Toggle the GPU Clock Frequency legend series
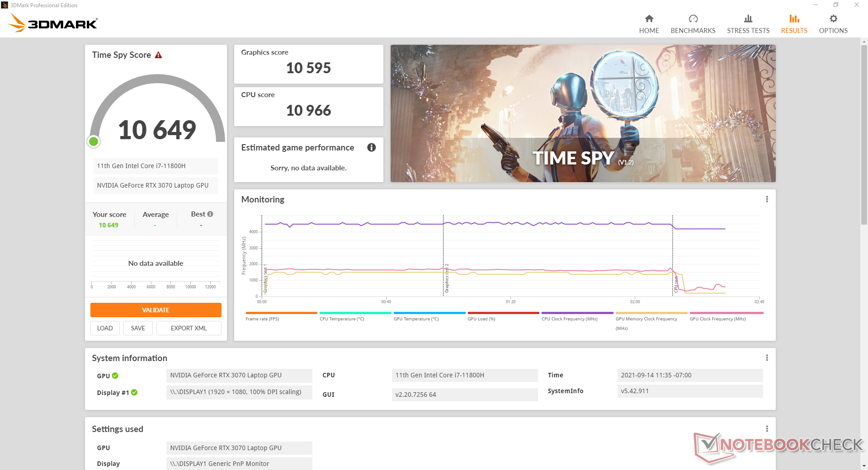 726,316
